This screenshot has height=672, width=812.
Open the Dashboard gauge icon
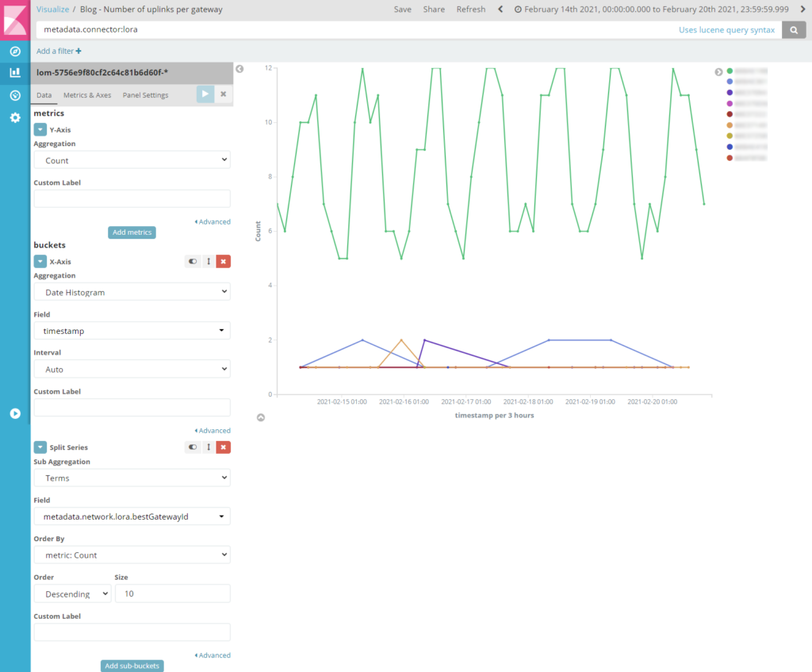[15, 95]
